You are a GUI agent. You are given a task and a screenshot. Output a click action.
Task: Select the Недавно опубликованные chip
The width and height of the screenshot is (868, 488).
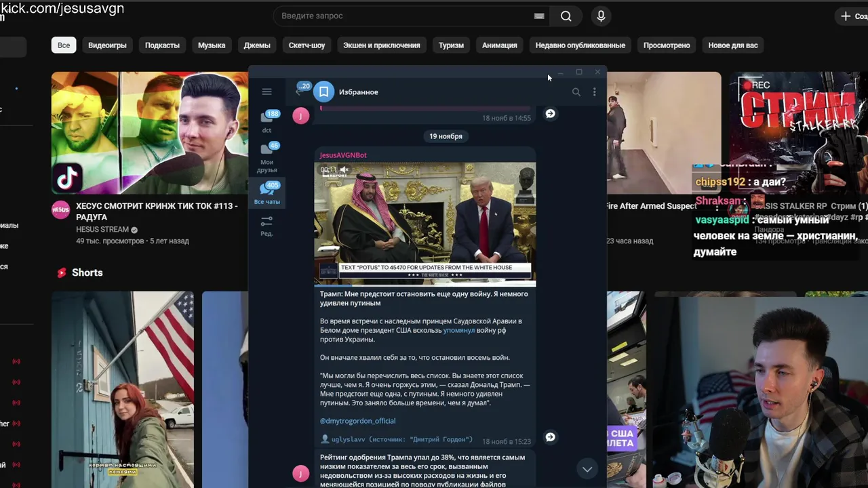580,45
